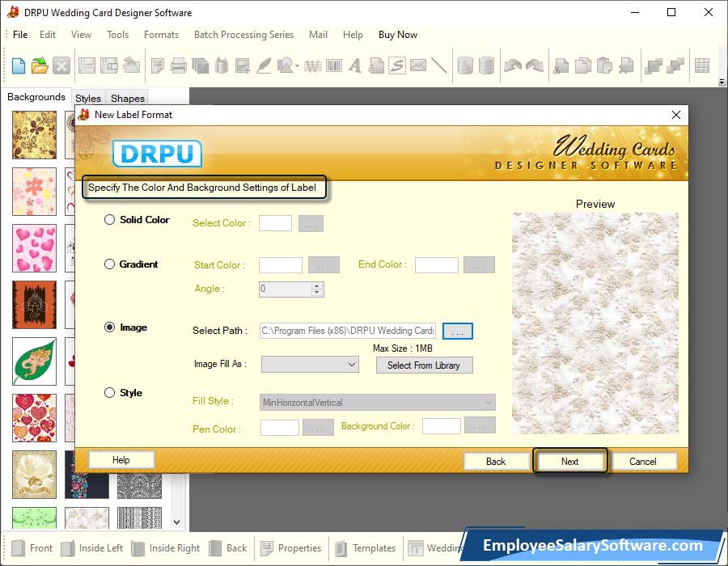The image size is (728, 566).
Task: Open the Formats menu
Action: 161,34
